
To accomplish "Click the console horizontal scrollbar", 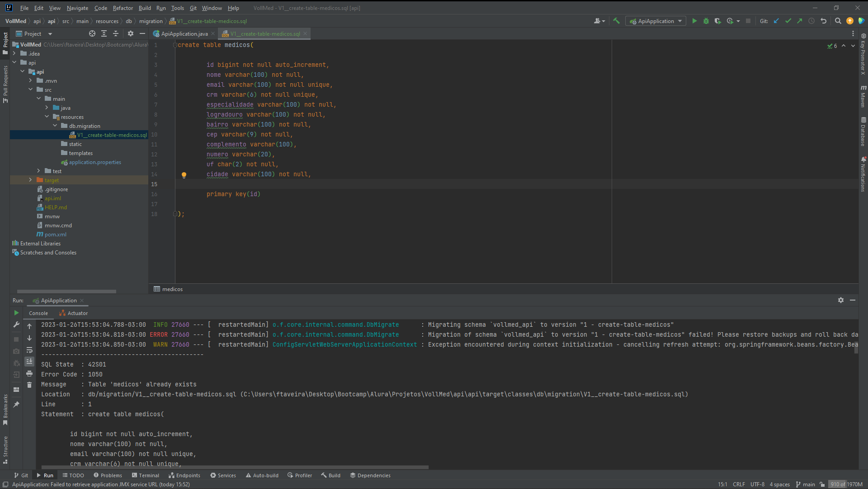I will coord(235,467).
